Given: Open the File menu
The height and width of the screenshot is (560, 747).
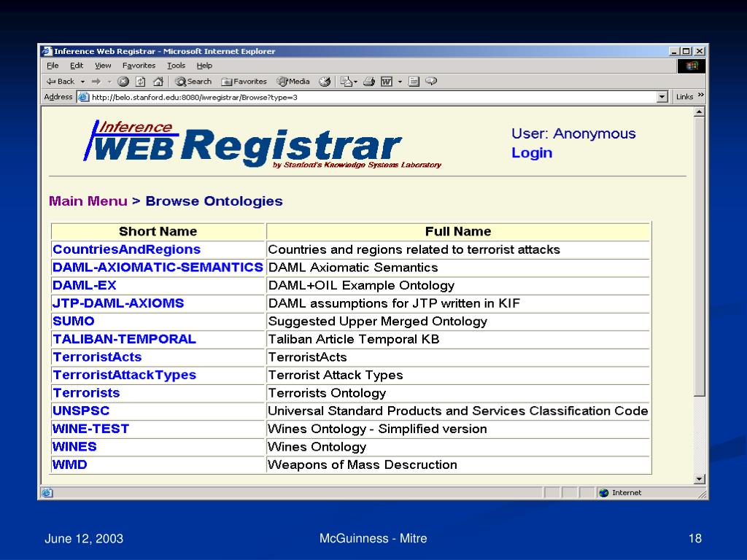Looking at the screenshot, I should [53, 65].
